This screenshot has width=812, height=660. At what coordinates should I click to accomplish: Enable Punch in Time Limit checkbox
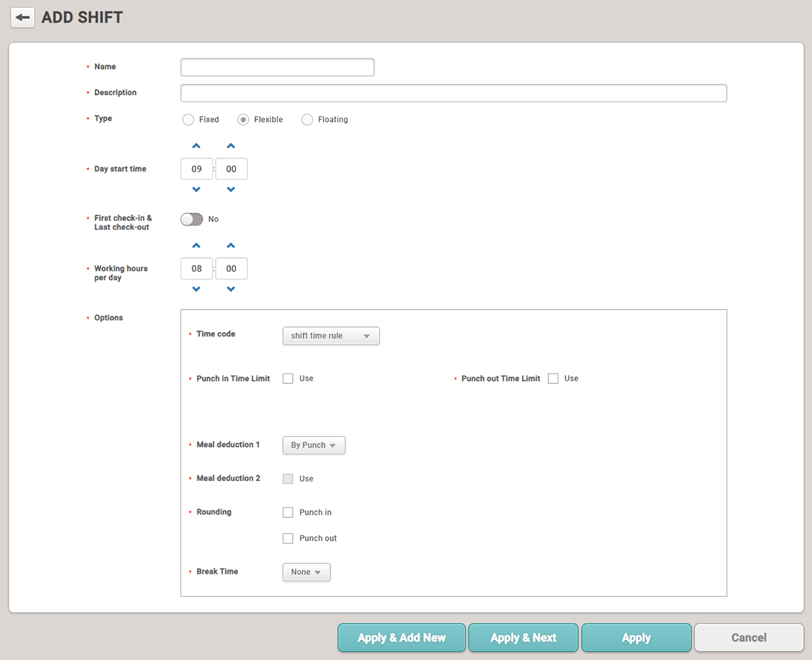point(288,379)
